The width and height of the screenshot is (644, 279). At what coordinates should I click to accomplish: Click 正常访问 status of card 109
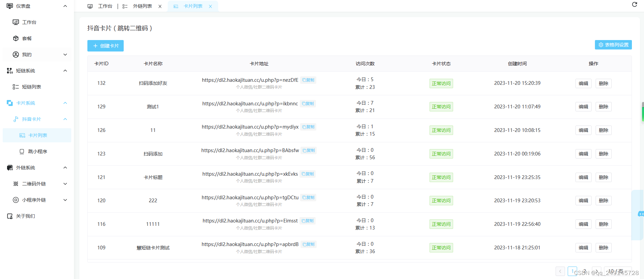click(x=441, y=248)
